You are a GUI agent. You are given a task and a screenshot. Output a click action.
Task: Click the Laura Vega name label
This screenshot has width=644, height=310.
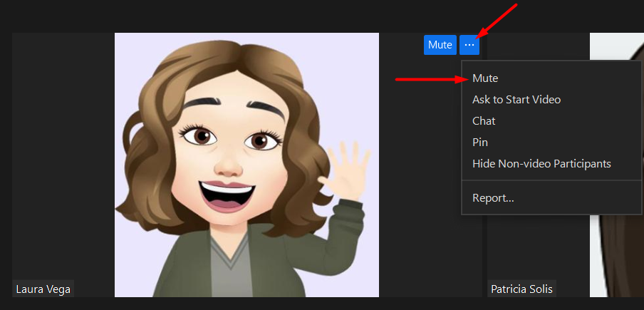[43, 289]
